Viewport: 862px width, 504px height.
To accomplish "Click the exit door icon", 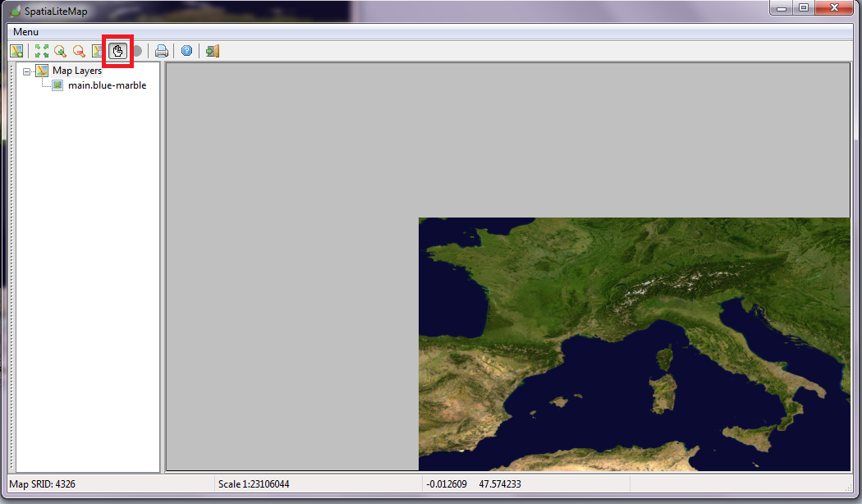I will click(212, 51).
